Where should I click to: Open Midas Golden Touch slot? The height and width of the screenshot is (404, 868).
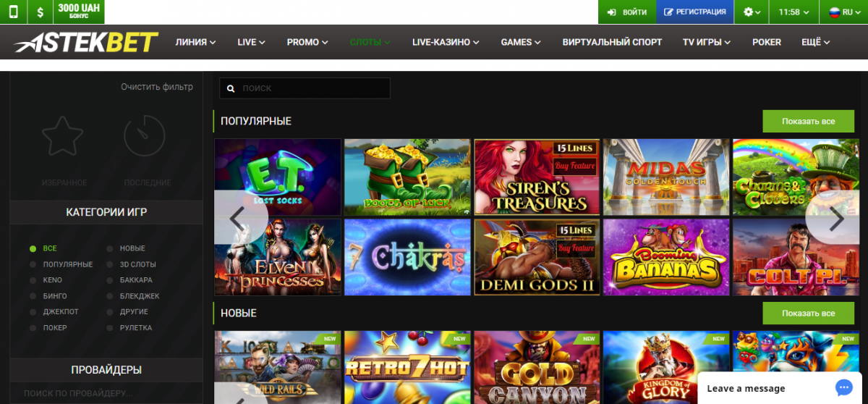point(666,177)
